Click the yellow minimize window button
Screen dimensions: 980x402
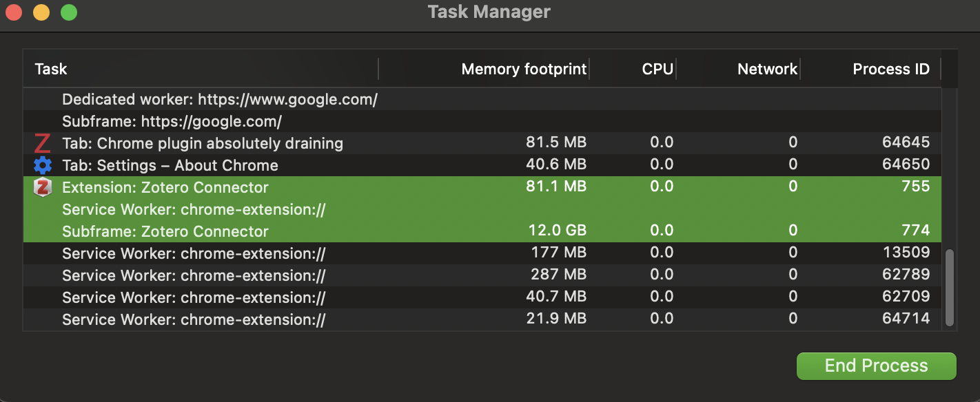41,12
